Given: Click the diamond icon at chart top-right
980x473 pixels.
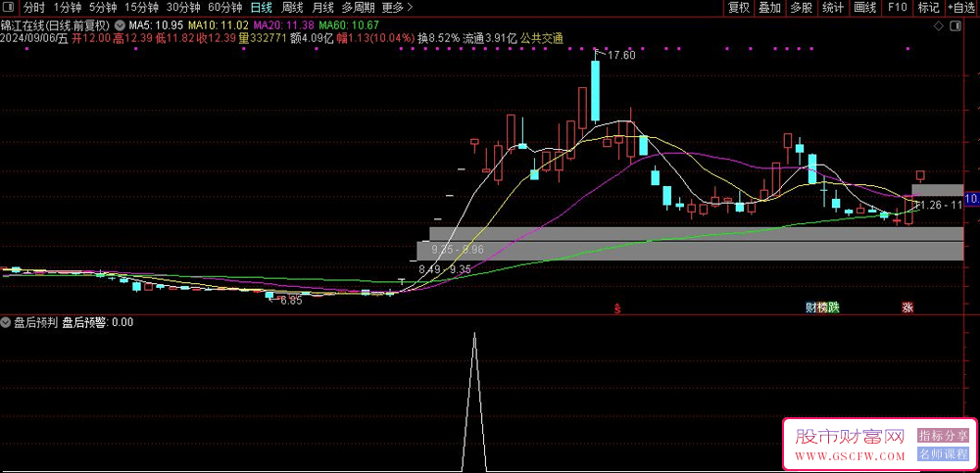Looking at the screenshot, I should 938,26.
